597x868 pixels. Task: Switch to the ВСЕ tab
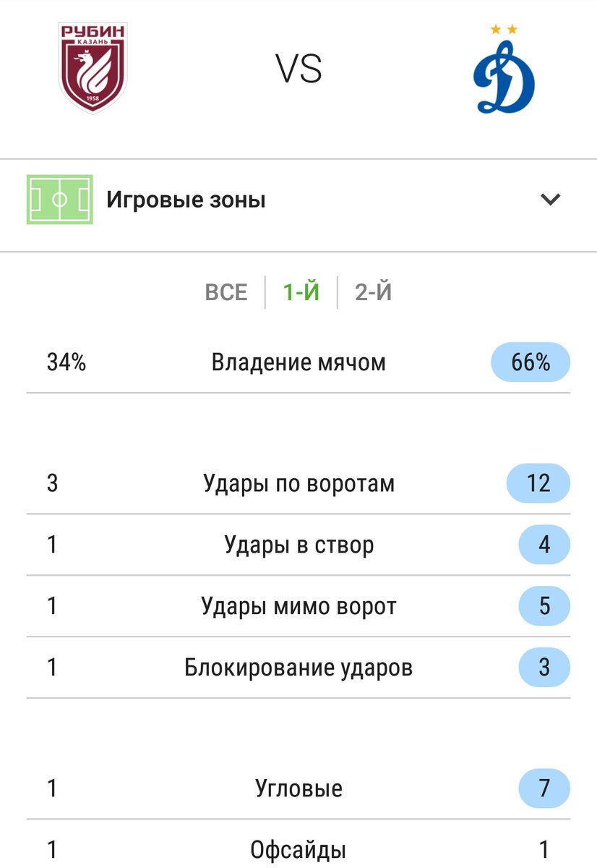(x=228, y=292)
